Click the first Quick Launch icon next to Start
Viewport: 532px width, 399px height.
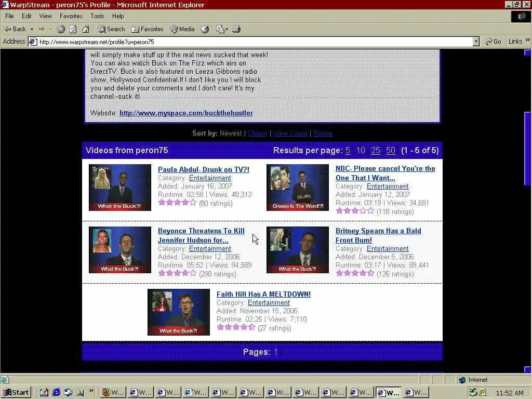coord(44,392)
